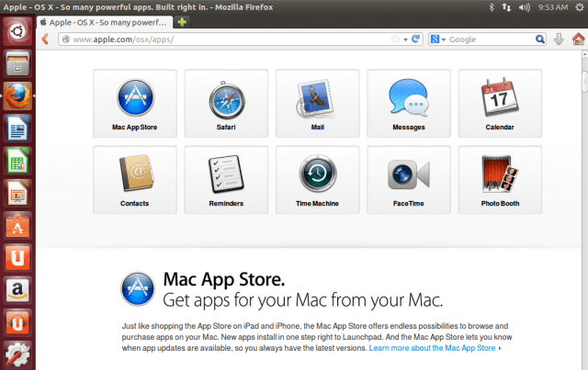Show the 9:53 AM clock menu
The height and width of the screenshot is (370, 588).
coord(553,7)
